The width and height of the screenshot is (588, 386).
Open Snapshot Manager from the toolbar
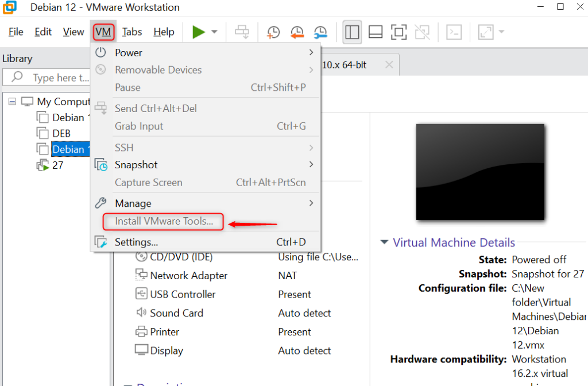(x=320, y=32)
